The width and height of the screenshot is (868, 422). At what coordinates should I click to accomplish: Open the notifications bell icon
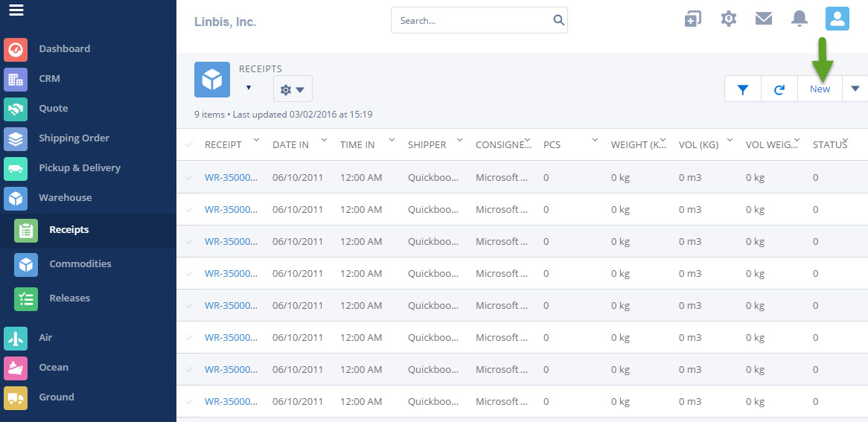pyautogui.click(x=800, y=19)
